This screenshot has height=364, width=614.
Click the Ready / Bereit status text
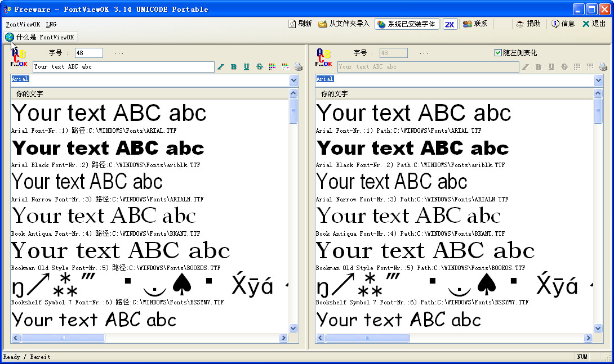[x=26, y=357]
